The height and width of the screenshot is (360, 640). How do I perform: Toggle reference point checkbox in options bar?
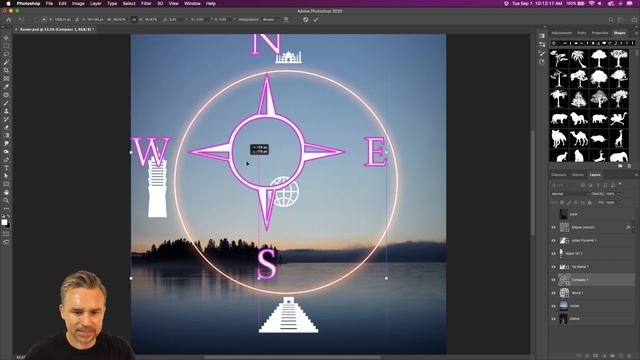tap(37, 20)
